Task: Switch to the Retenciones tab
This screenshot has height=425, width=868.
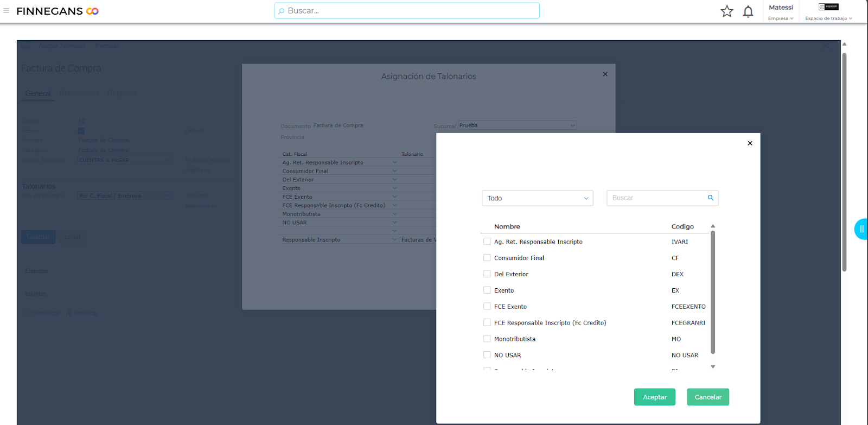Action: tap(79, 93)
